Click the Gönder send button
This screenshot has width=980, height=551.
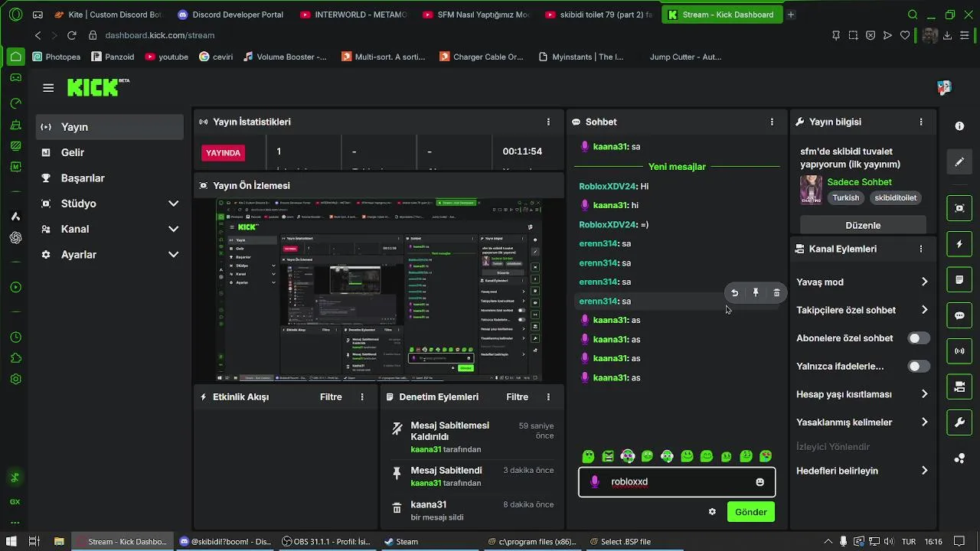[x=751, y=512]
